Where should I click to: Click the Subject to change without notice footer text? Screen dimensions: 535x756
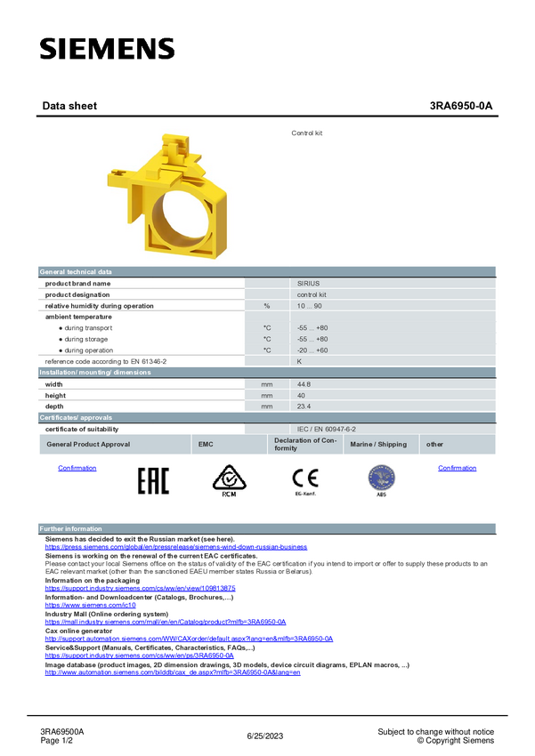point(435,732)
